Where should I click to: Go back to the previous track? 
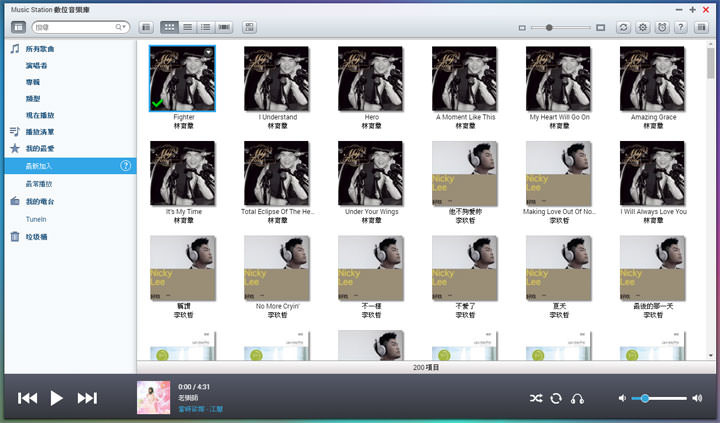(27, 398)
